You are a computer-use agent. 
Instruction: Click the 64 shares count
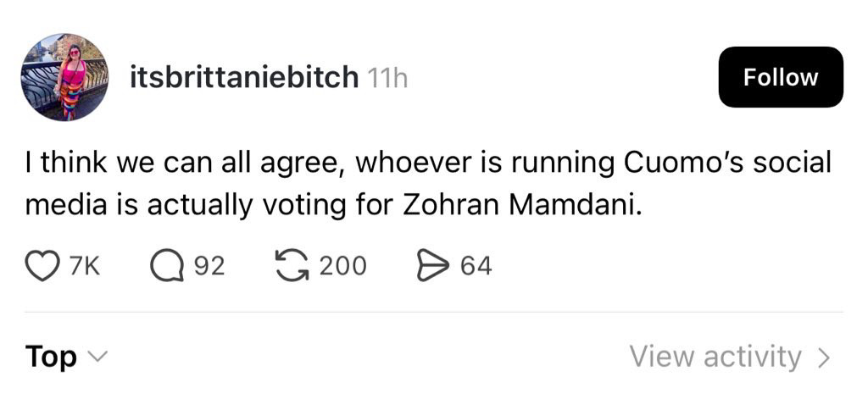[x=476, y=266]
